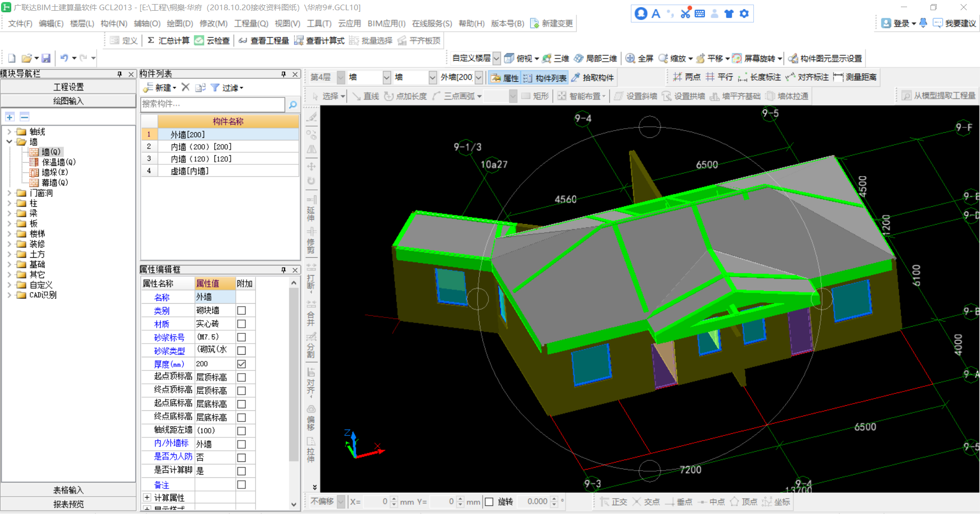Open 查看计算式 tool

pos(320,40)
